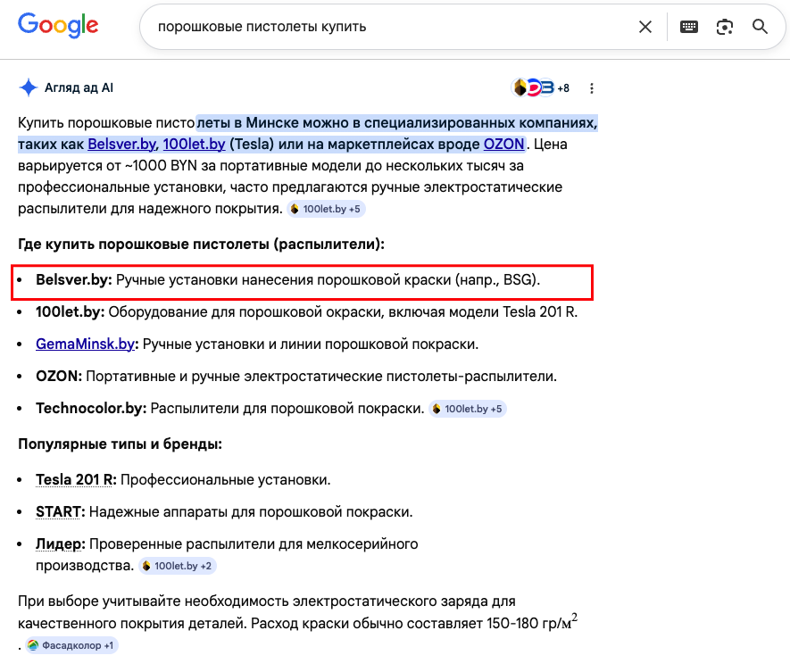Clear the search query with X icon

645,27
